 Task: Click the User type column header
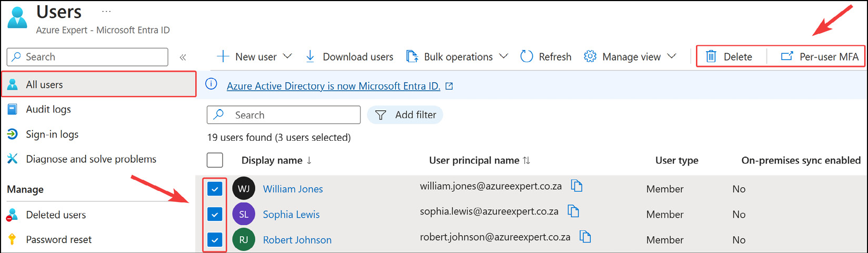tap(677, 160)
